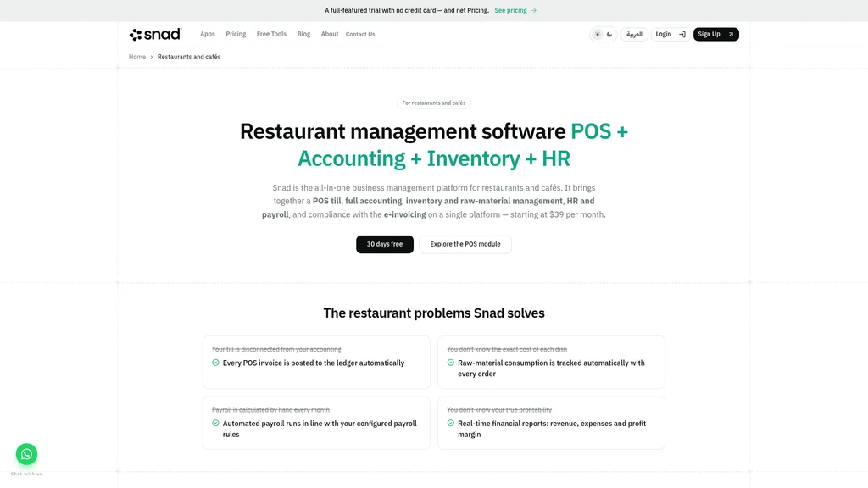This screenshot has height=488, width=868.
Task: Click the Sign Up arrow icon
Action: click(x=731, y=34)
